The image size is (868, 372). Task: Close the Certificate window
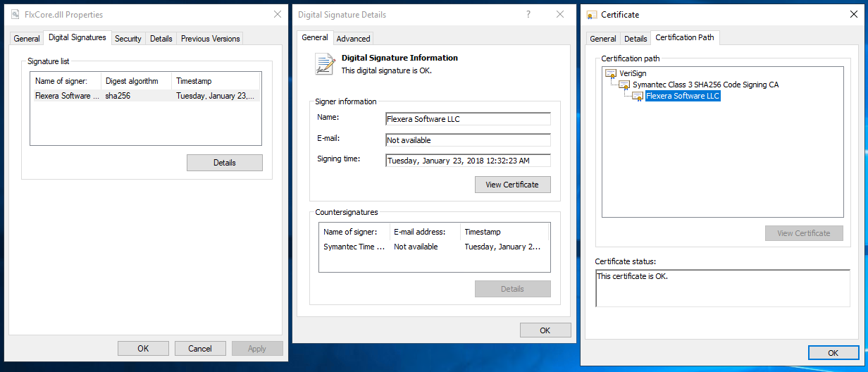[854, 15]
